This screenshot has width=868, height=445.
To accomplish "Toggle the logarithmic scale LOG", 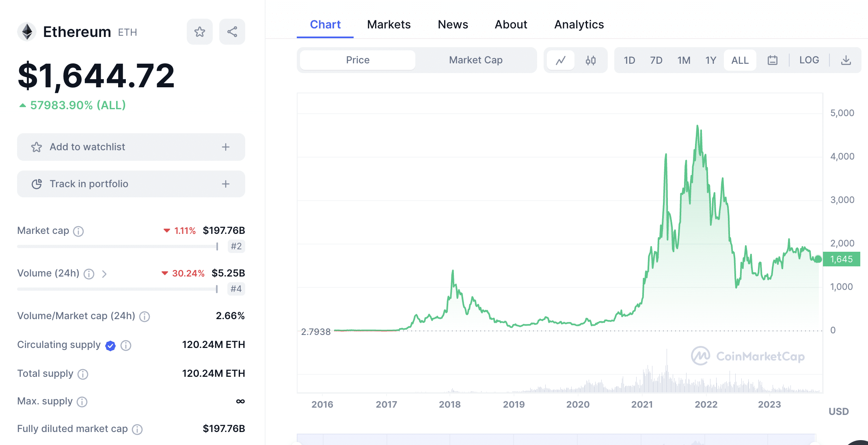I will 808,60.
